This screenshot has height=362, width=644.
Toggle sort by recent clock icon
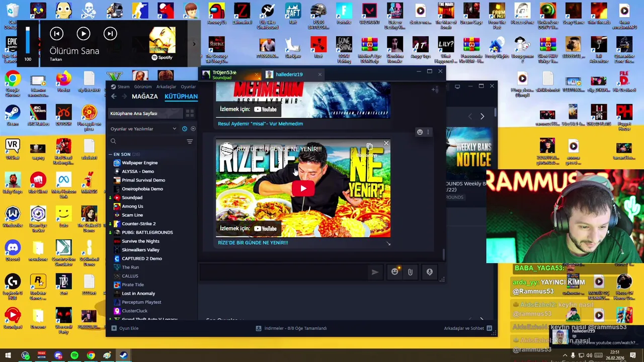click(x=185, y=129)
